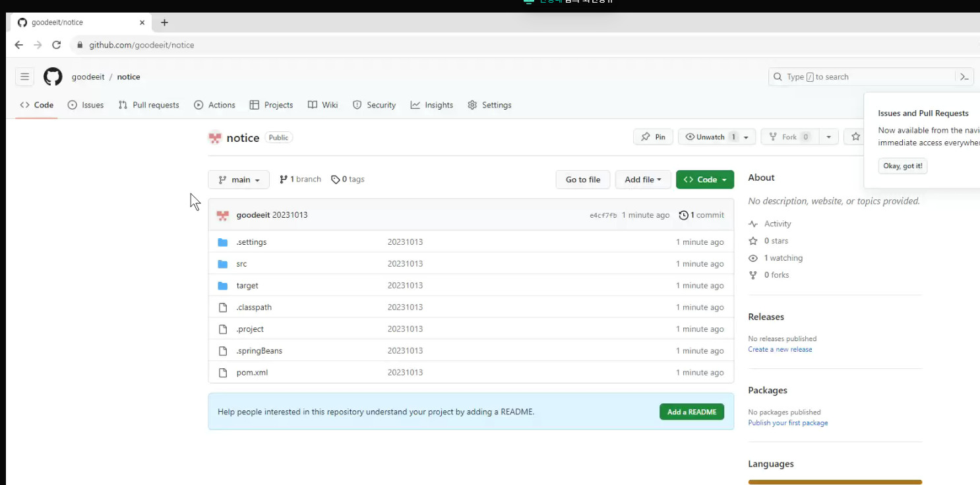The height and width of the screenshot is (485, 980).
Task: View the 1 watching link
Action: [776, 258]
